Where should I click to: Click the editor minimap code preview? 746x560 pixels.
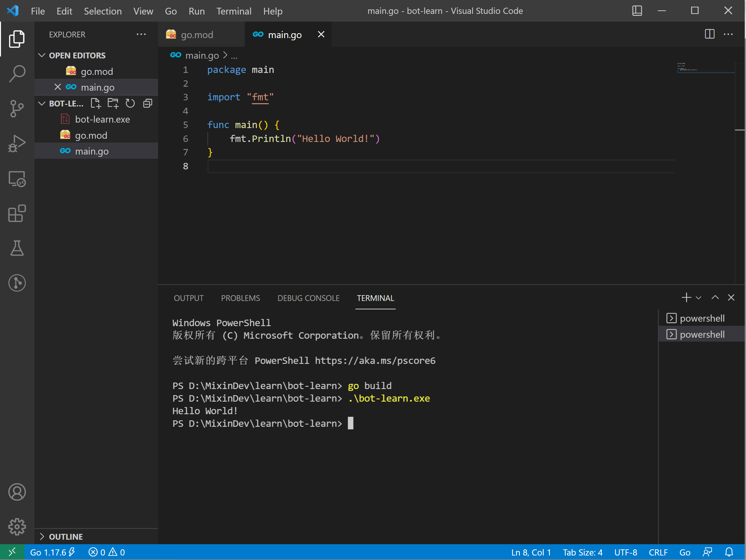688,67
